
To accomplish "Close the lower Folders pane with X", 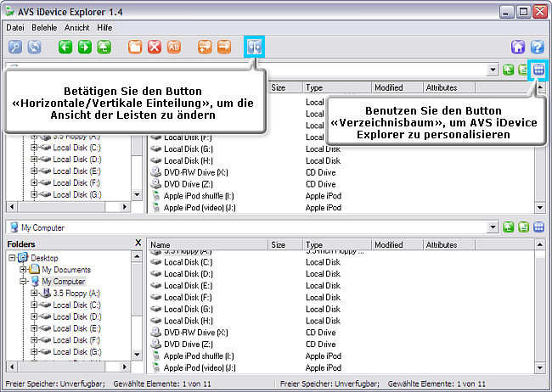I will (x=138, y=244).
